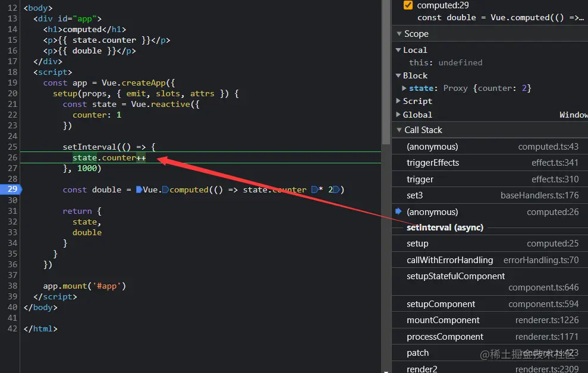Click the 'Window' value of Global scope
The image size is (588, 373).
coord(573,115)
